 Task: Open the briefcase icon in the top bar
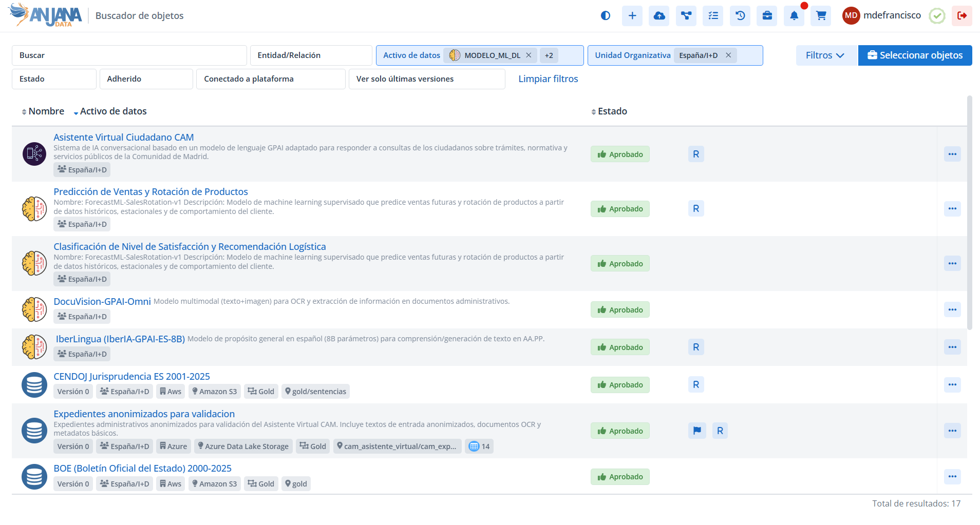click(x=767, y=16)
